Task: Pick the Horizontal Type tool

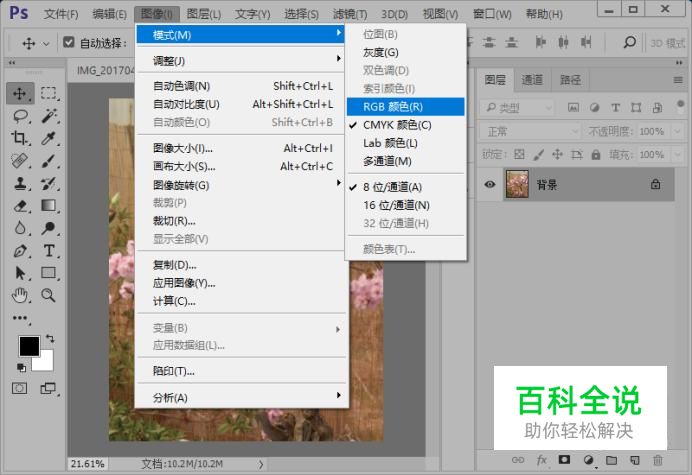Action: 49,251
